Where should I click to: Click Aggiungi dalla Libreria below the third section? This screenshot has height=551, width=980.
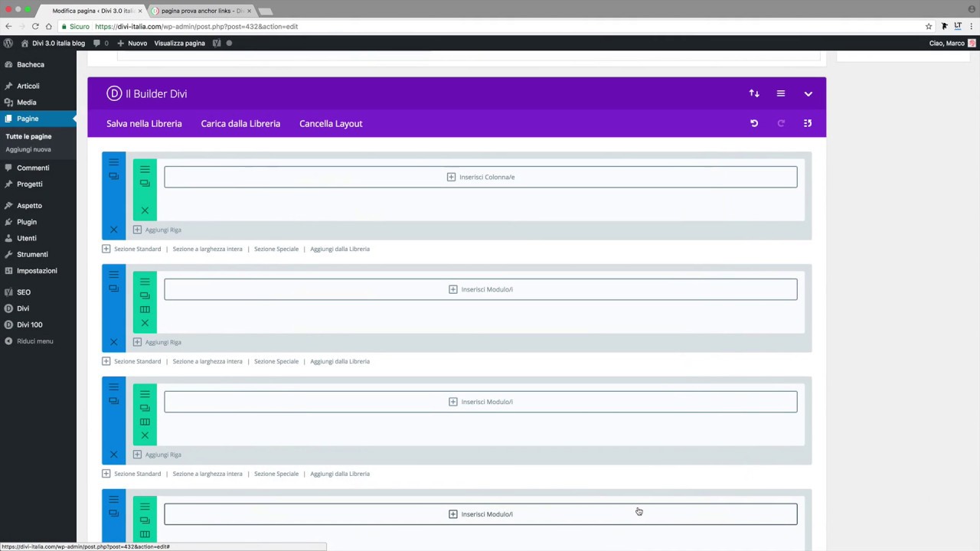tap(340, 474)
